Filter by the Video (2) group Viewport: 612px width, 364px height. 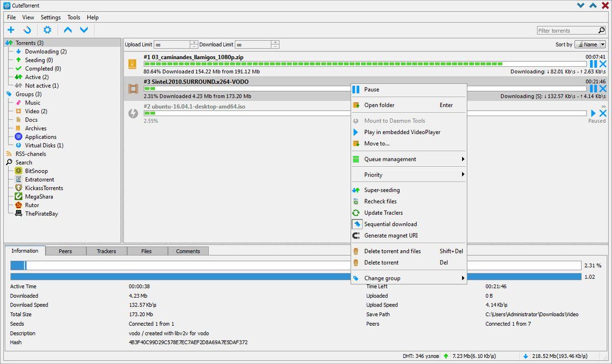(x=36, y=111)
